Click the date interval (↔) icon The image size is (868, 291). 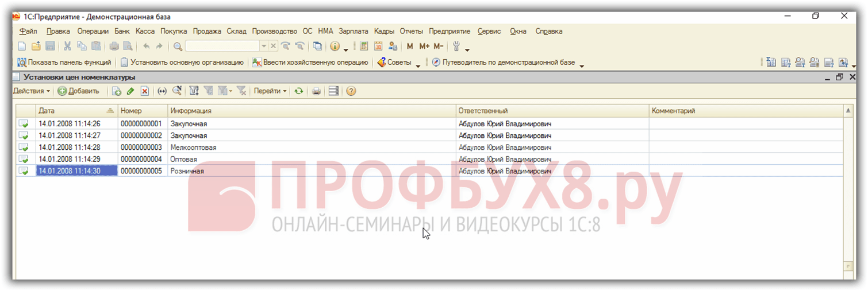163,91
